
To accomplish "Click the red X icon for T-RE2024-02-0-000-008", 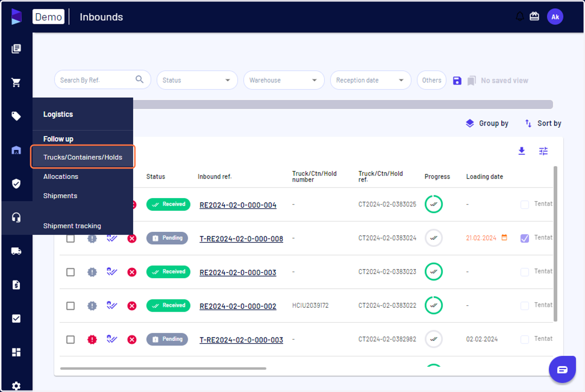I will point(132,238).
